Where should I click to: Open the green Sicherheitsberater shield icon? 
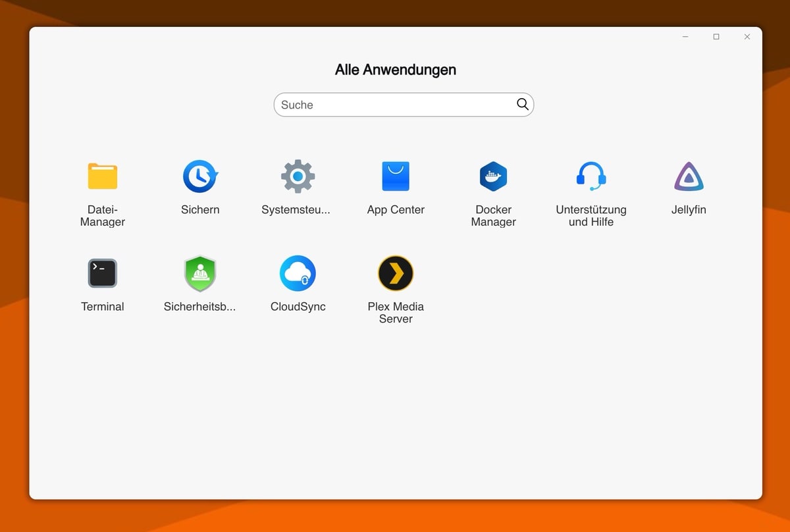[x=200, y=273]
